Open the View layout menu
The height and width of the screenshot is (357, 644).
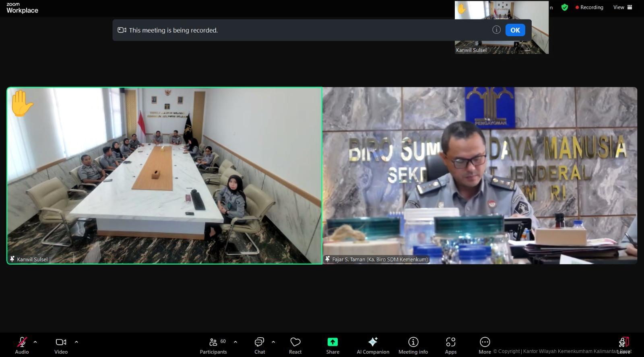(x=622, y=7)
